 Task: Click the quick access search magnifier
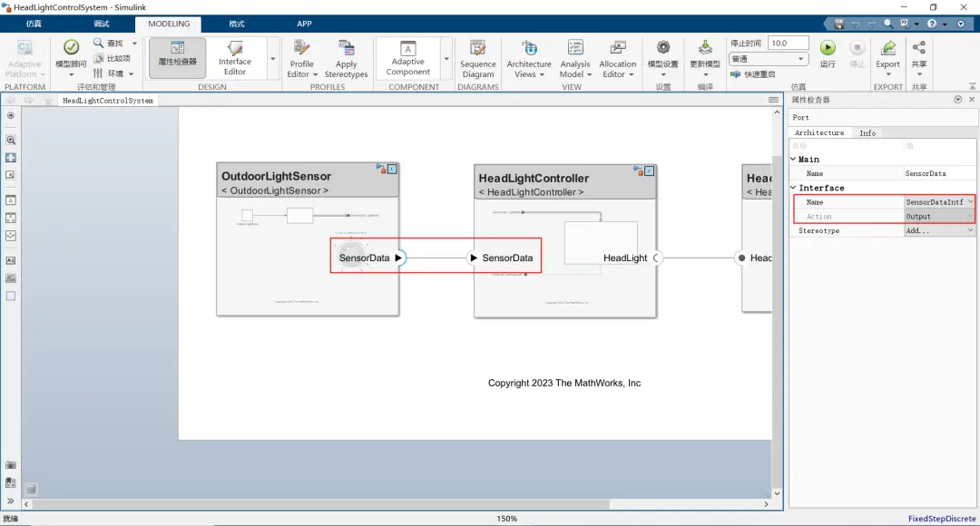(888, 24)
